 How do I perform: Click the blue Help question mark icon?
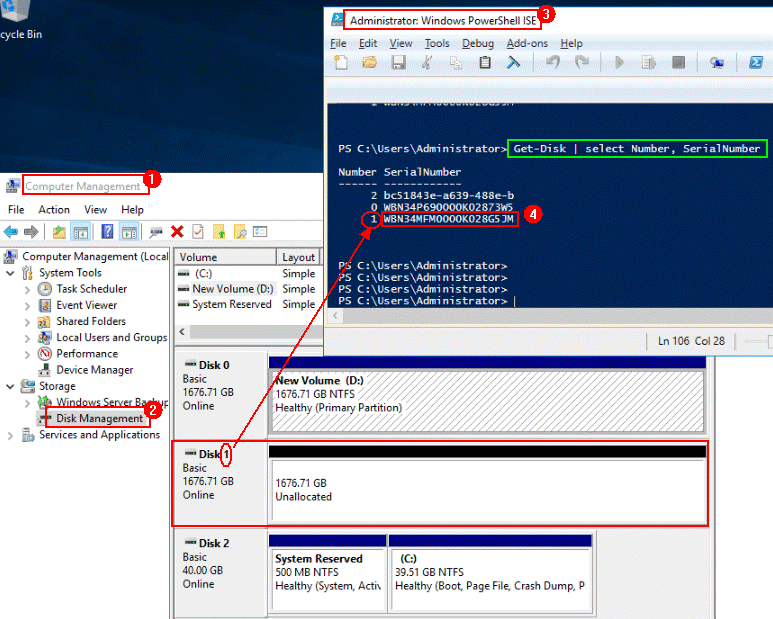click(107, 231)
